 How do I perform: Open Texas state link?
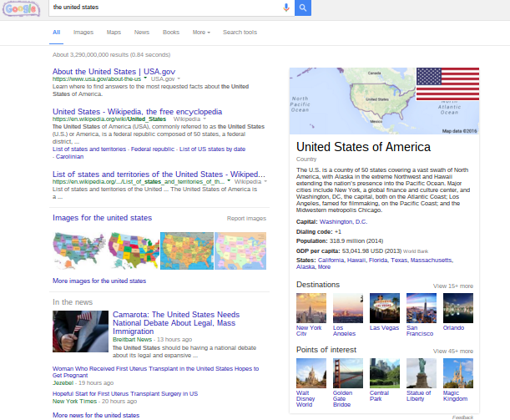pyautogui.click(x=399, y=260)
